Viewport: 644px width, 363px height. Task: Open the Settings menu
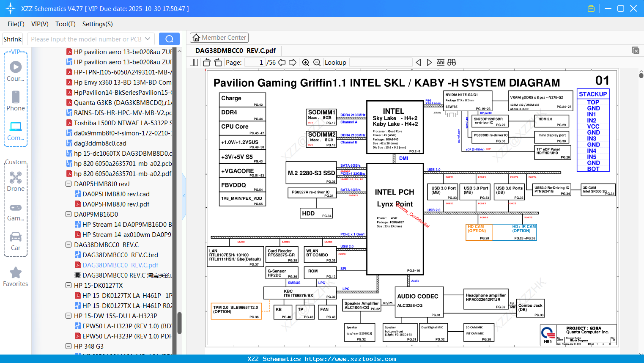click(x=98, y=24)
